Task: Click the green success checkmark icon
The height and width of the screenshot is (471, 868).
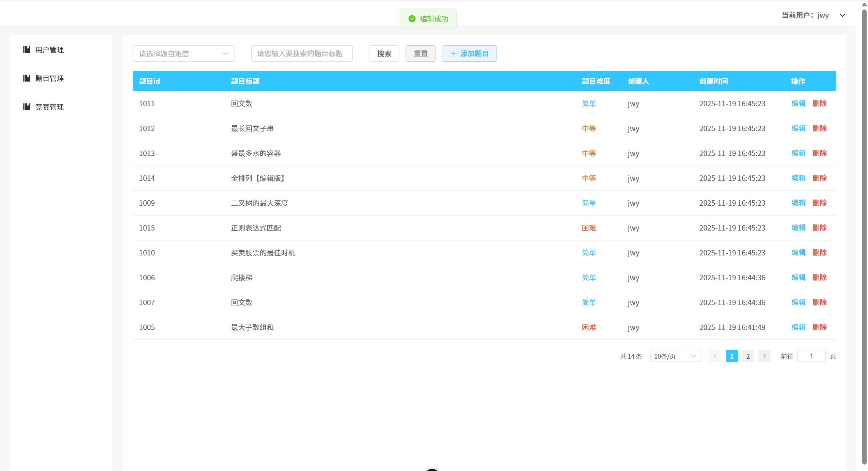Action: pyautogui.click(x=412, y=19)
